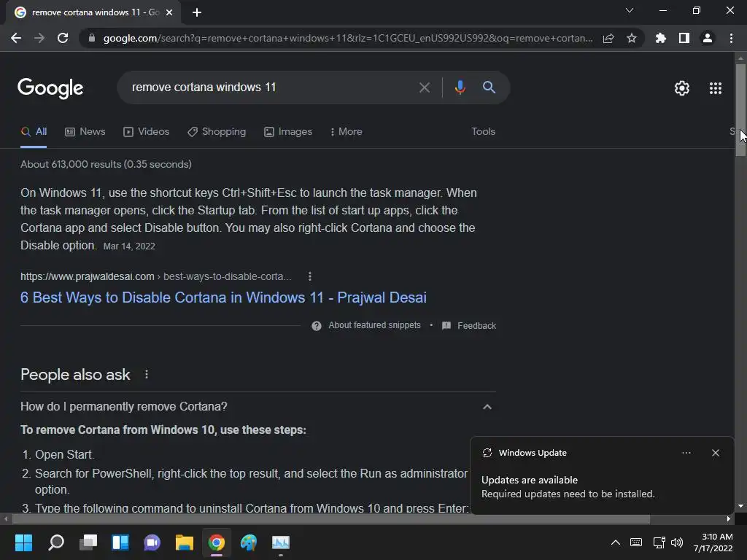747x560 pixels.
Task: Open the Google apps grid
Action: pos(716,88)
